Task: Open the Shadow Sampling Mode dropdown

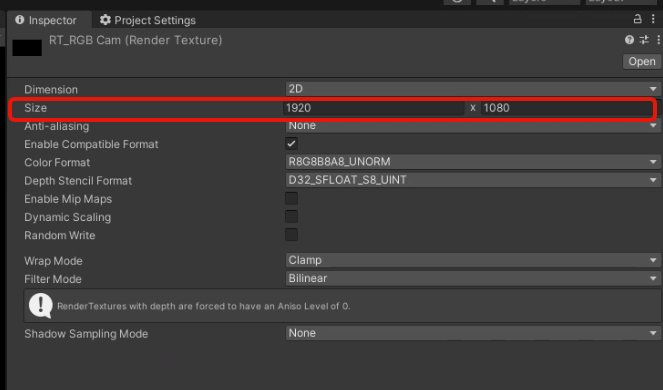Action: click(473, 333)
